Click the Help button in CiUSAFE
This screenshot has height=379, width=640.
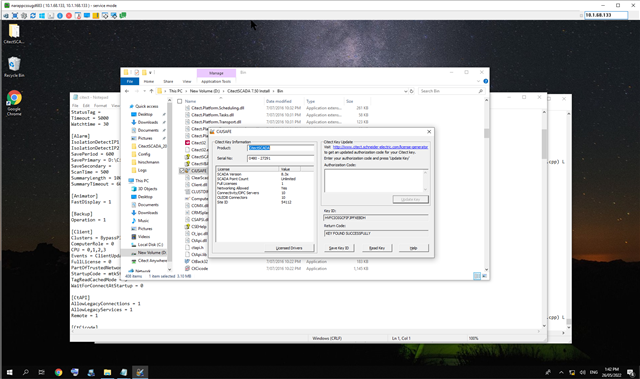coord(413,248)
